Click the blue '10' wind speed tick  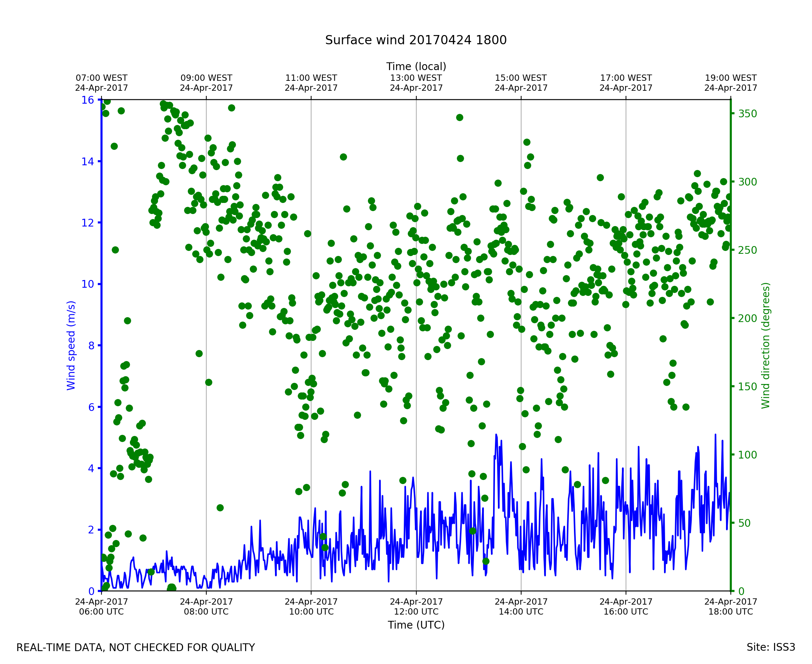coord(87,284)
